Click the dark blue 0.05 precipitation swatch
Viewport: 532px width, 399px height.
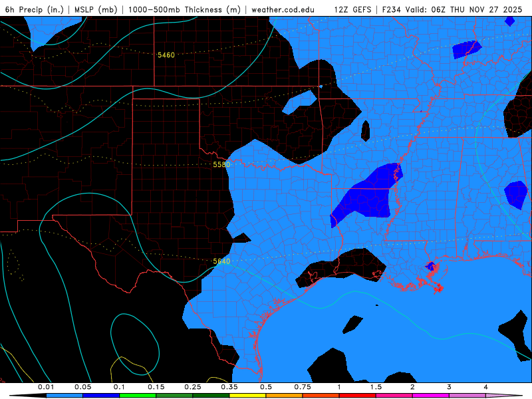(x=101, y=396)
